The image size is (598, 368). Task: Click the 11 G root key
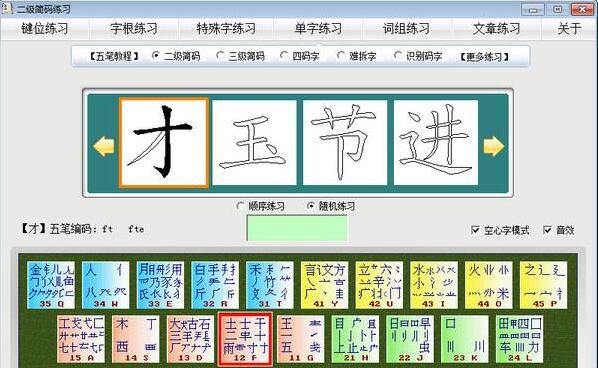[x=301, y=339]
